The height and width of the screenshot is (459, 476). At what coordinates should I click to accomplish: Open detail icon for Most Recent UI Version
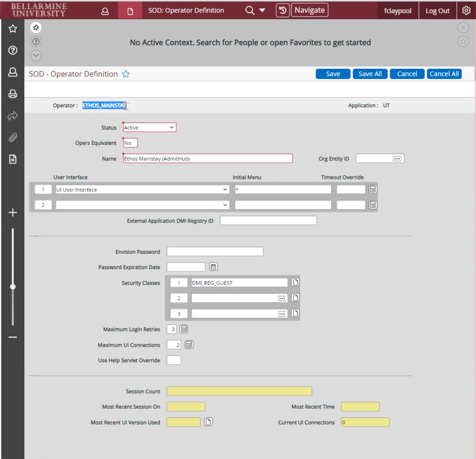pyautogui.click(x=208, y=422)
